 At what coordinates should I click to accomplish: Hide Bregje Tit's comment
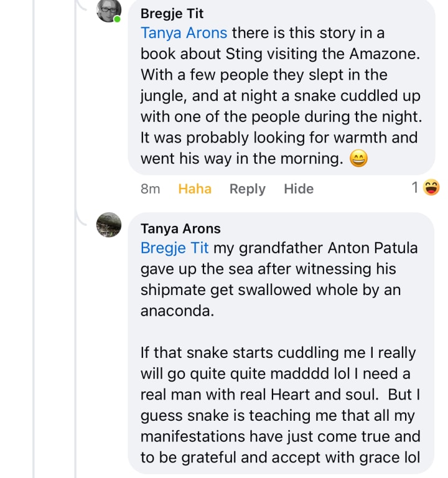click(x=299, y=189)
